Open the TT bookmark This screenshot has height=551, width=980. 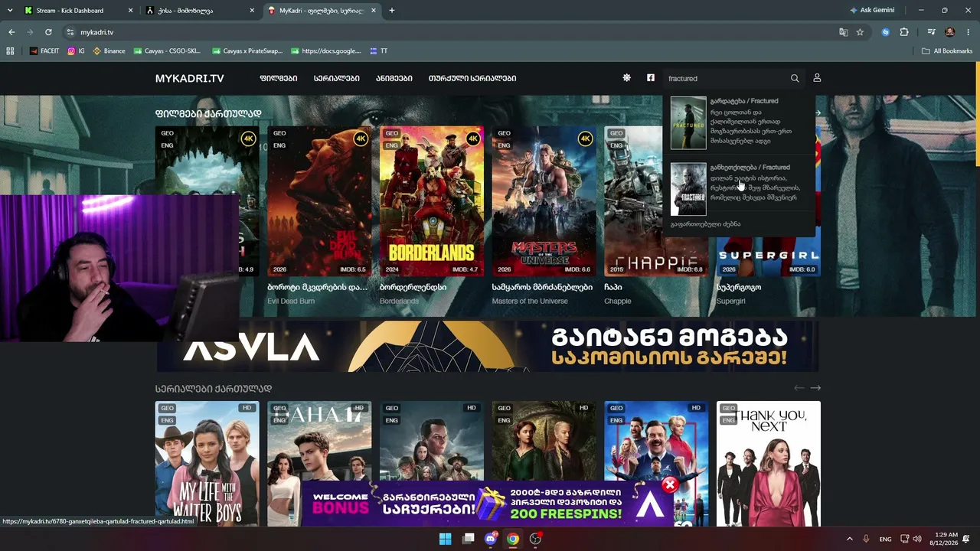click(378, 51)
